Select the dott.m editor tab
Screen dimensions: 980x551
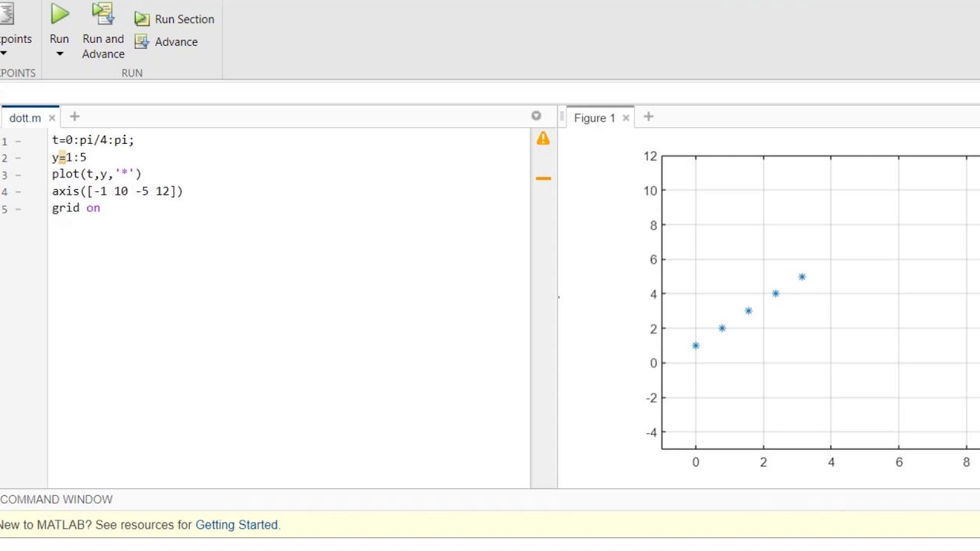25,118
